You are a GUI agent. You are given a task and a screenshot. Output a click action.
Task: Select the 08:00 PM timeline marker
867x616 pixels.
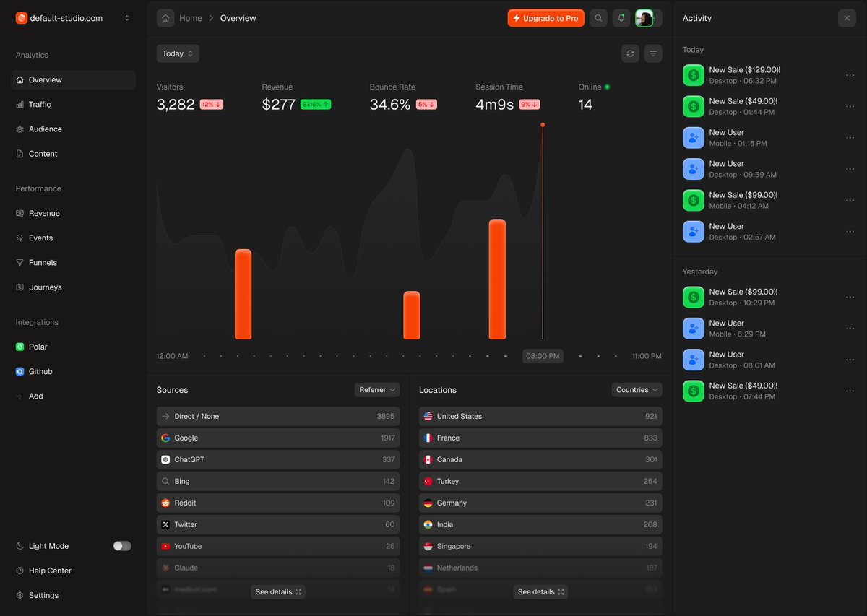click(543, 356)
